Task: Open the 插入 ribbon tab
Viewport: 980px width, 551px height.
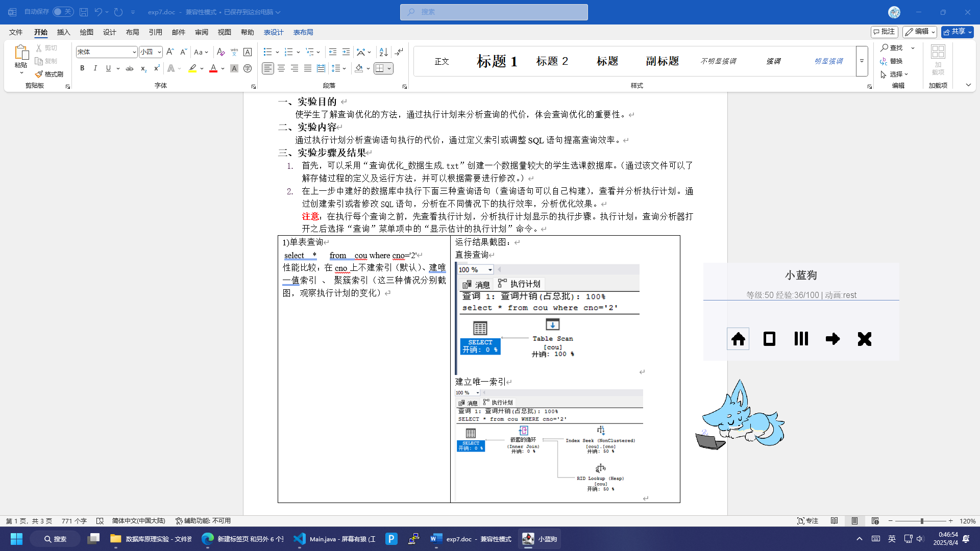Action: (63, 32)
